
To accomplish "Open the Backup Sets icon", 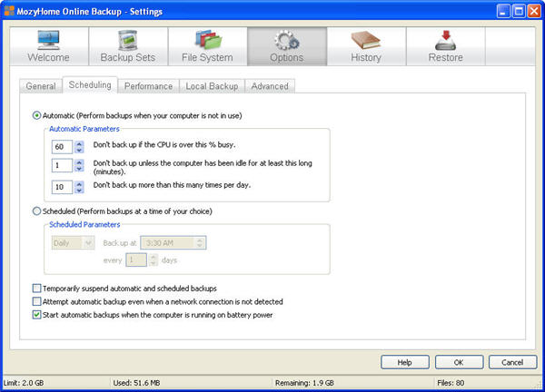I will [x=128, y=40].
